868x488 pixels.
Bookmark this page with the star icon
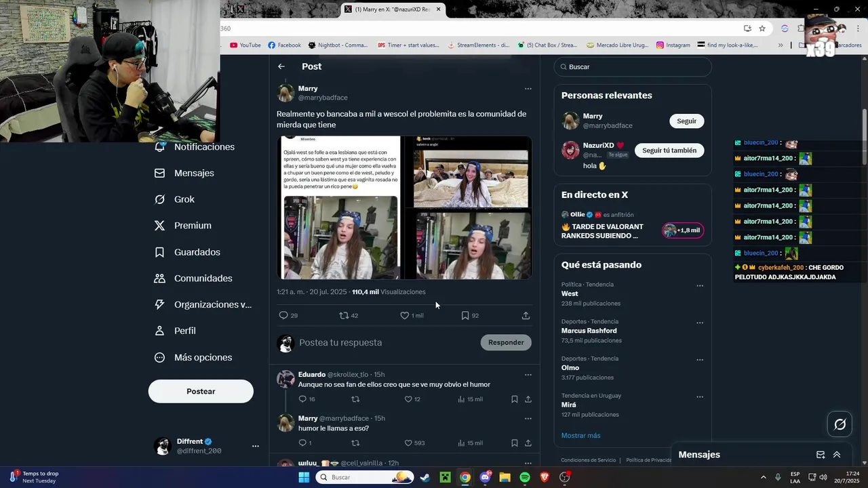[x=762, y=28]
